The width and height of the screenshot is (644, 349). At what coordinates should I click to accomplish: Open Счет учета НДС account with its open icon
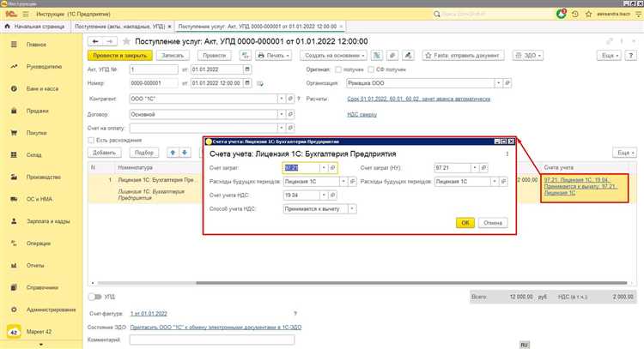332,196
